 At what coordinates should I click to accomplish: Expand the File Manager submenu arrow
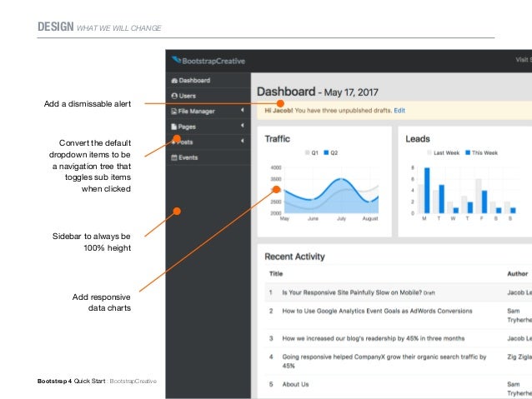(243, 110)
